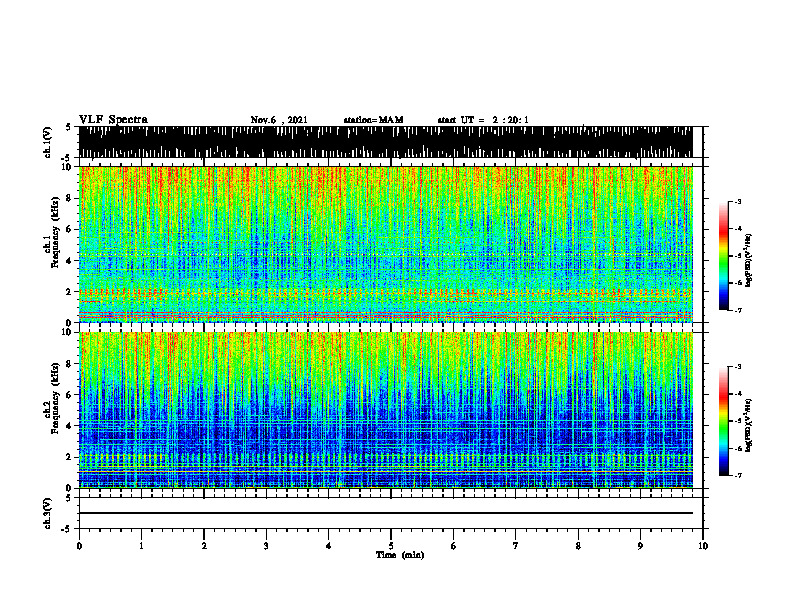The width and height of the screenshot is (792, 612).
Task: Click the ch.1 frequency tick label '4'
Action: (69, 261)
